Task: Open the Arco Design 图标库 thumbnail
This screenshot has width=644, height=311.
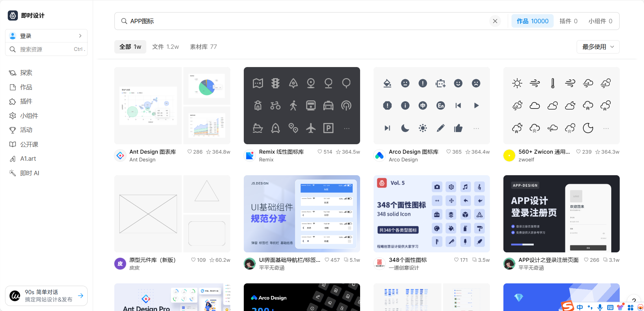Action: pyautogui.click(x=432, y=105)
